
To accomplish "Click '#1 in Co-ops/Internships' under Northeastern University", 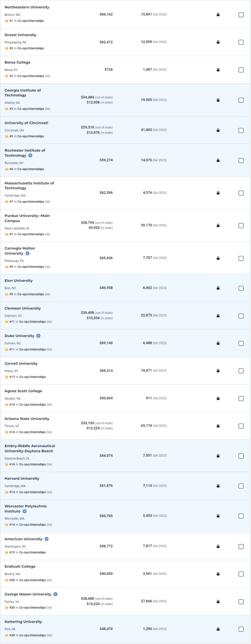I will 27,21.
